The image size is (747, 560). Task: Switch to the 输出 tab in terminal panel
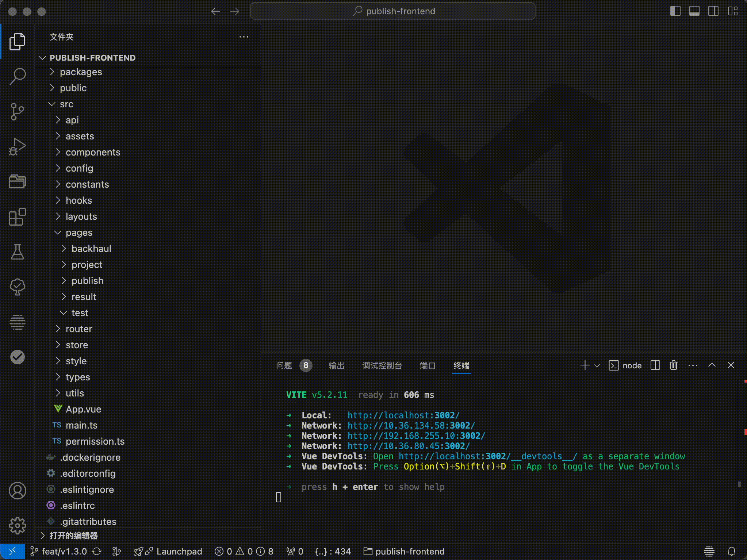336,365
